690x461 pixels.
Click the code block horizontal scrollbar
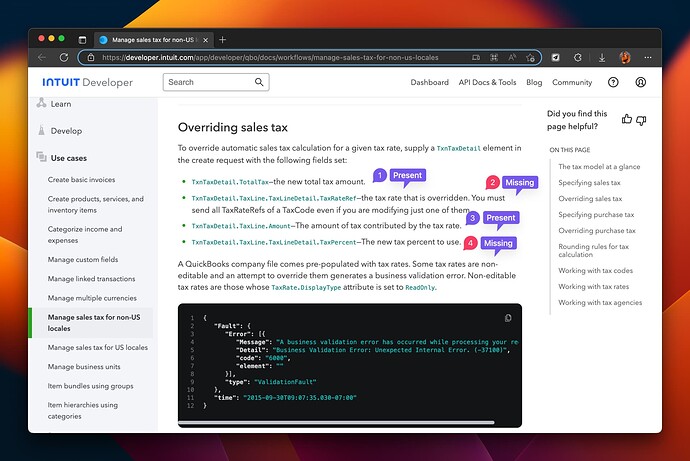pos(336,423)
